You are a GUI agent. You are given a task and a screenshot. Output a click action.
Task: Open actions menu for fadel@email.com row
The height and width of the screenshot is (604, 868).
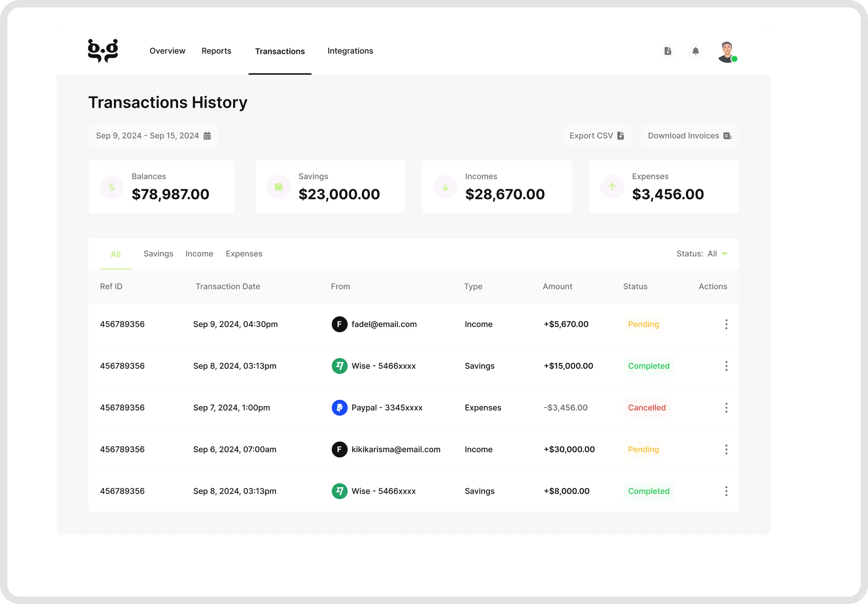[726, 324]
